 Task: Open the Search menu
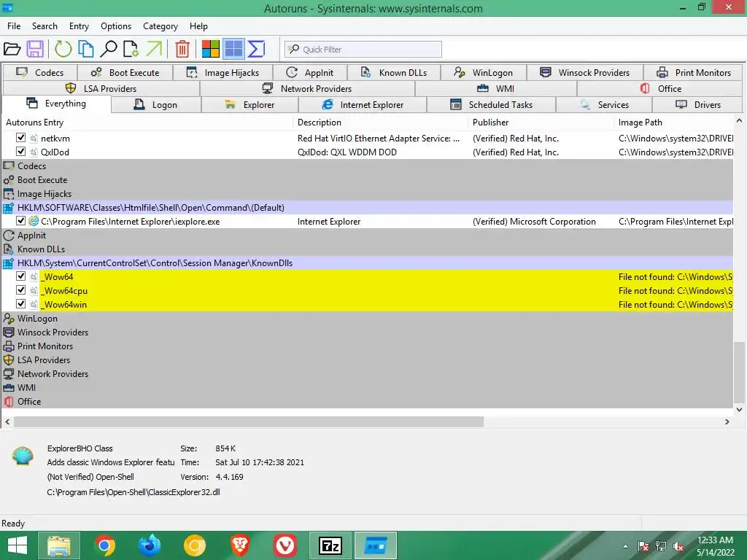point(44,26)
